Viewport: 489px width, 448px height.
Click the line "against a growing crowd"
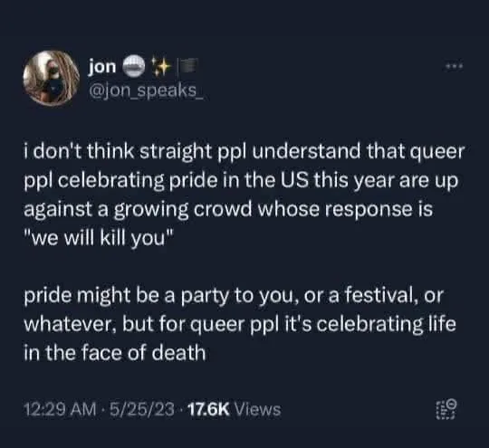coord(228,210)
